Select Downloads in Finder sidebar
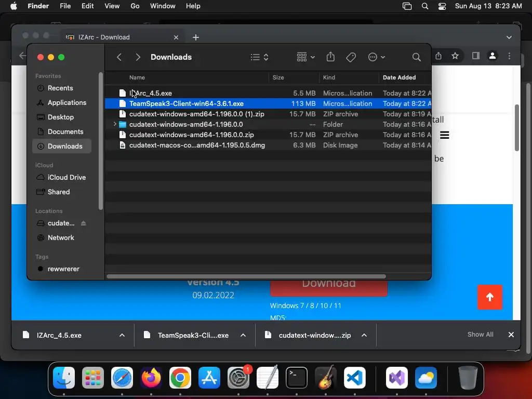 (x=62, y=146)
